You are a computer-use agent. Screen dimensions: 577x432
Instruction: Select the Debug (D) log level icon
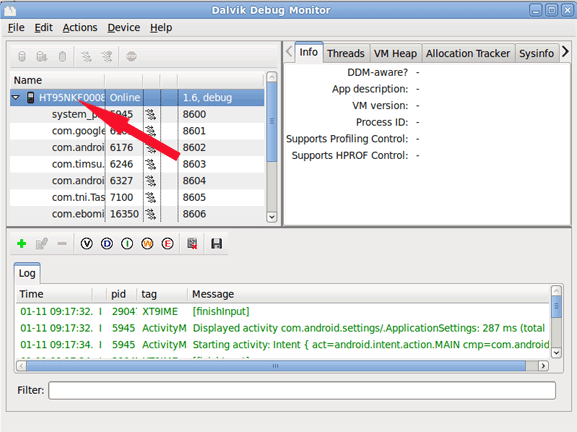coord(107,244)
